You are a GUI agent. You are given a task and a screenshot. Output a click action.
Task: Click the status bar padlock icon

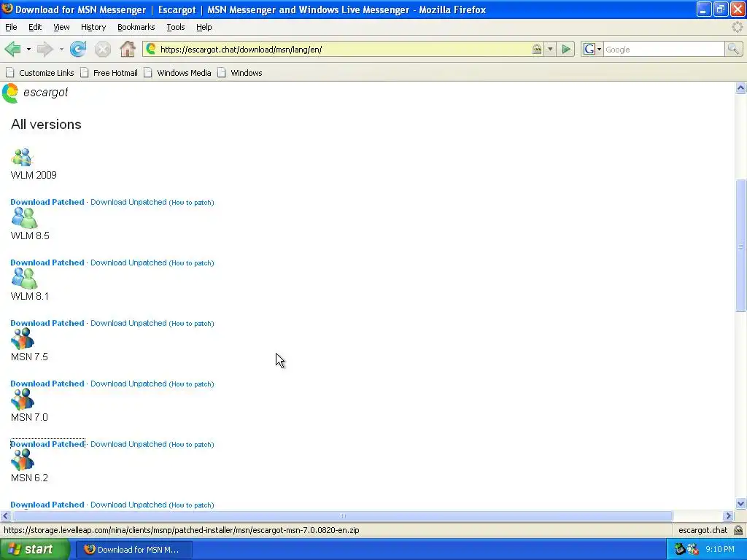pyautogui.click(x=738, y=530)
